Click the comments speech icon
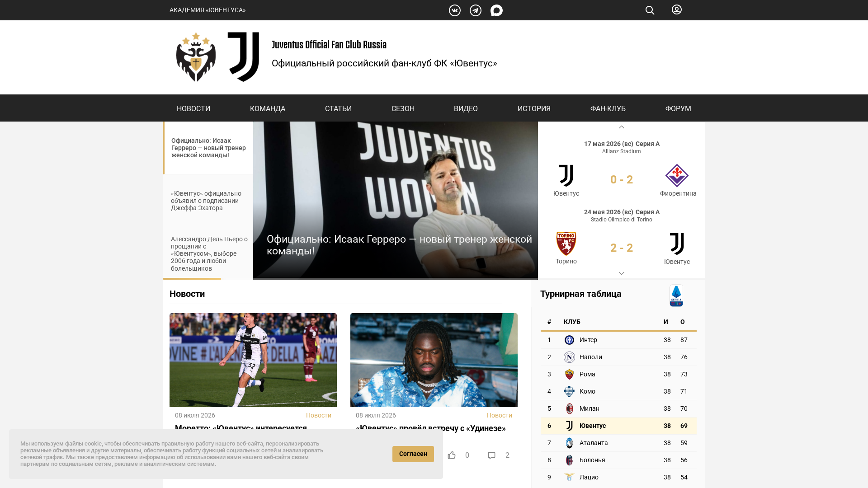This screenshot has height=488, width=868. (491, 455)
